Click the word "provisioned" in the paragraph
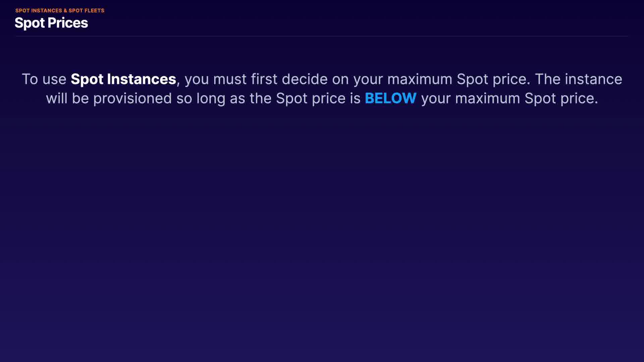This screenshot has width=644, height=362. click(x=132, y=99)
